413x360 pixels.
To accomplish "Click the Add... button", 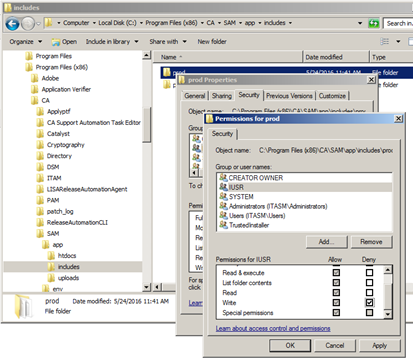I will 327,242.
